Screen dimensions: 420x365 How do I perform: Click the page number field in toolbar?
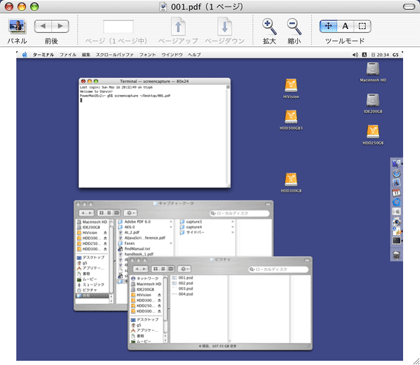point(118,27)
